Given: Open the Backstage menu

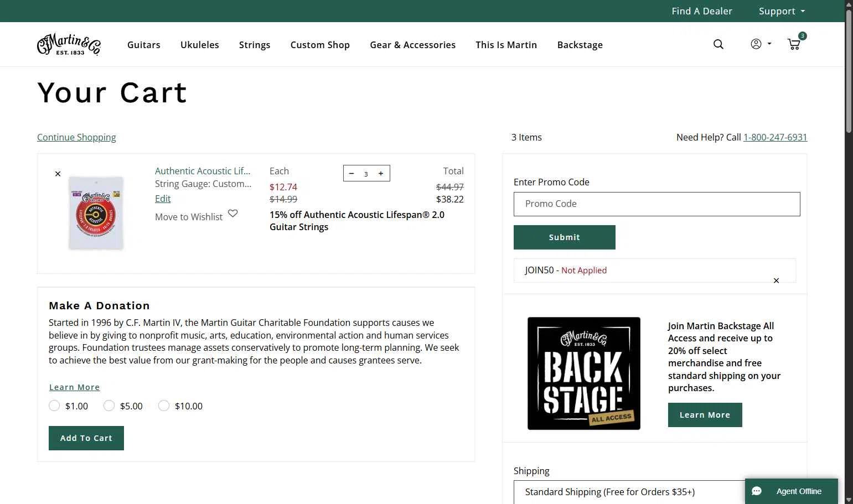Looking at the screenshot, I should coord(580,45).
